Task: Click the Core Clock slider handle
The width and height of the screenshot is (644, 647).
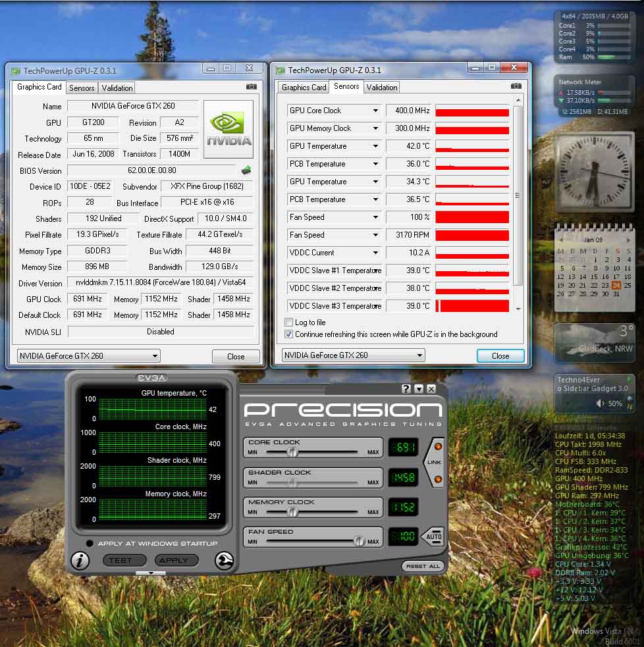Action: (x=292, y=452)
